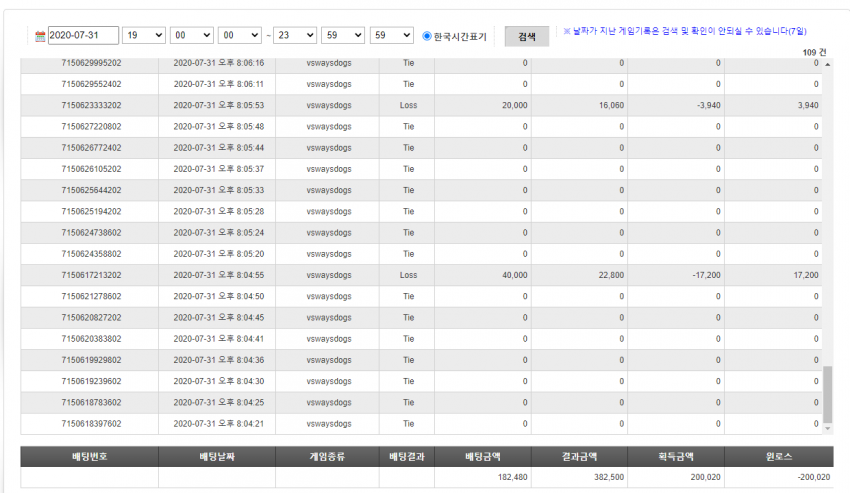850x493 pixels.
Task: Expand the end minute dropdown showing 59
Action: click(x=343, y=35)
